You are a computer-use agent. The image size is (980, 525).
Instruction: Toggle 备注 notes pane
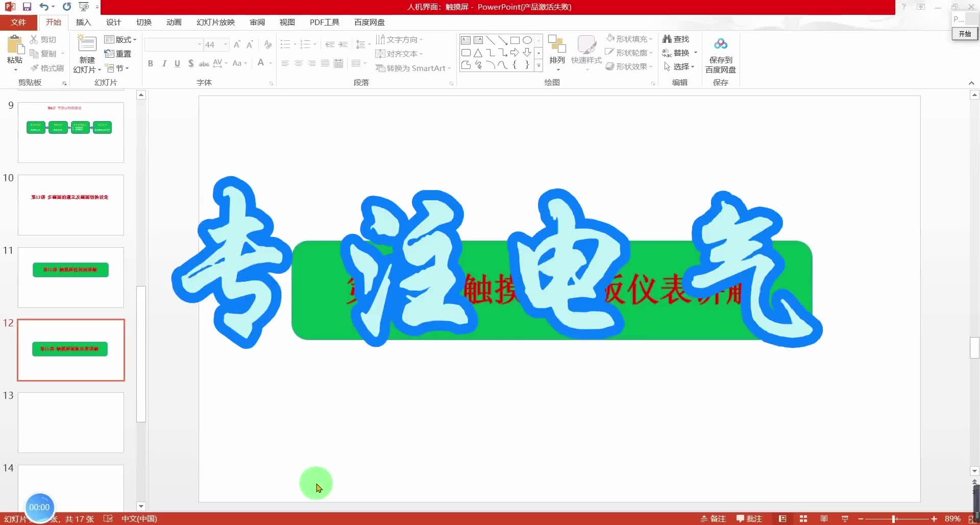713,519
